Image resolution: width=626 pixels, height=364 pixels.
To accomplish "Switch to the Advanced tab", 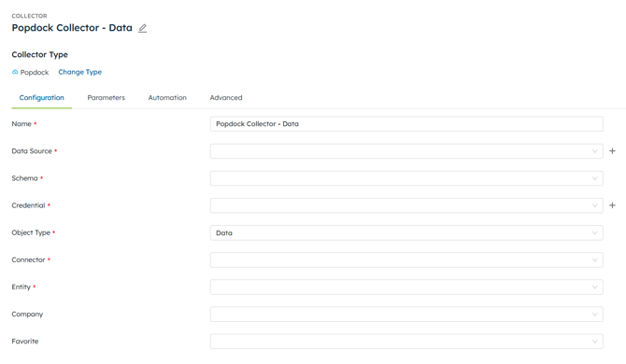I will 226,98.
